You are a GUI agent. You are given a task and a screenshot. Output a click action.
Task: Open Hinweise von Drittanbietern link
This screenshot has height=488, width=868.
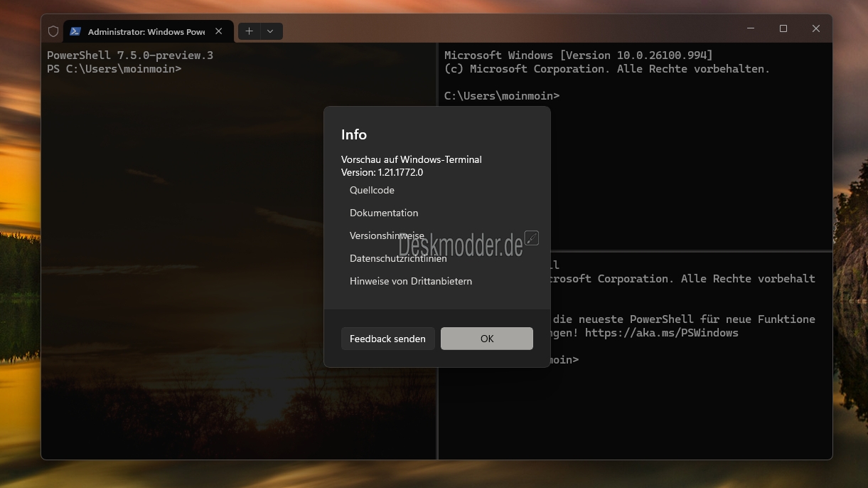(411, 281)
